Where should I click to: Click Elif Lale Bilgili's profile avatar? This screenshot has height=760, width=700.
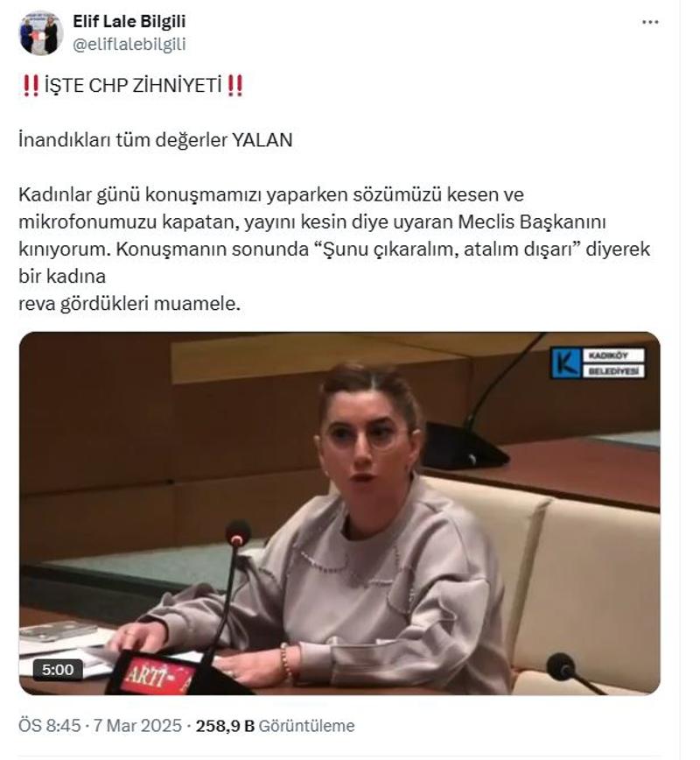tap(41, 33)
